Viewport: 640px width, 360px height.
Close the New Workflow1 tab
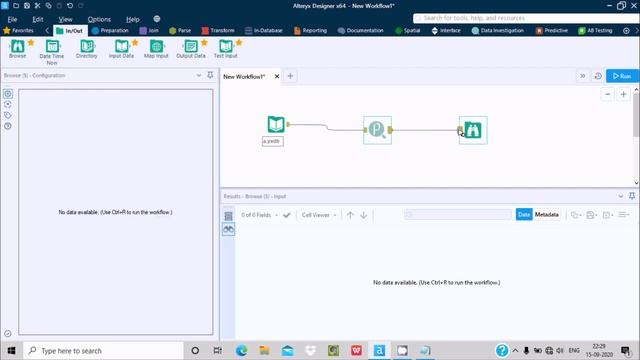click(x=277, y=76)
